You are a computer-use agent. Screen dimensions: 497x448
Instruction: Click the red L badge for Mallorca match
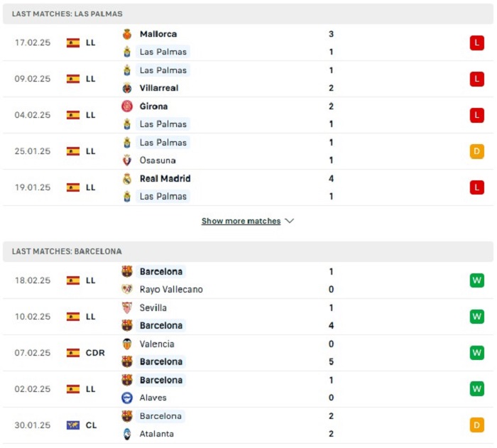pyautogui.click(x=476, y=43)
